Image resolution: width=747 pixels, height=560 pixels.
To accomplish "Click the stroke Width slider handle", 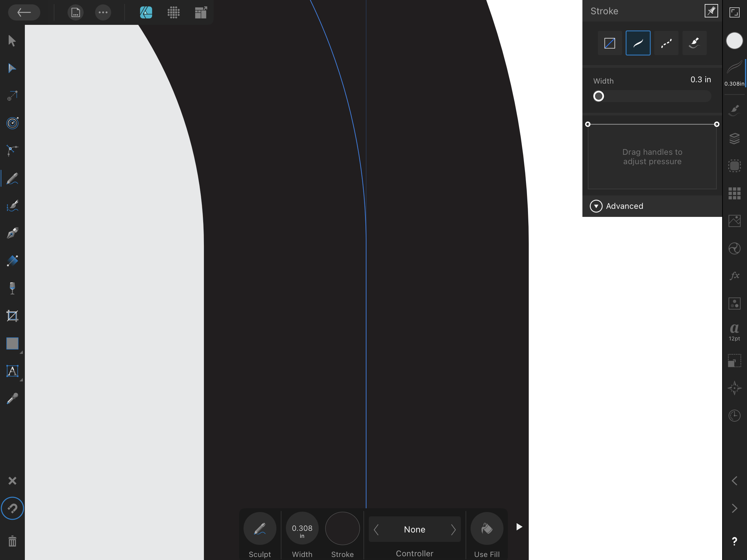I will [599, 96].
